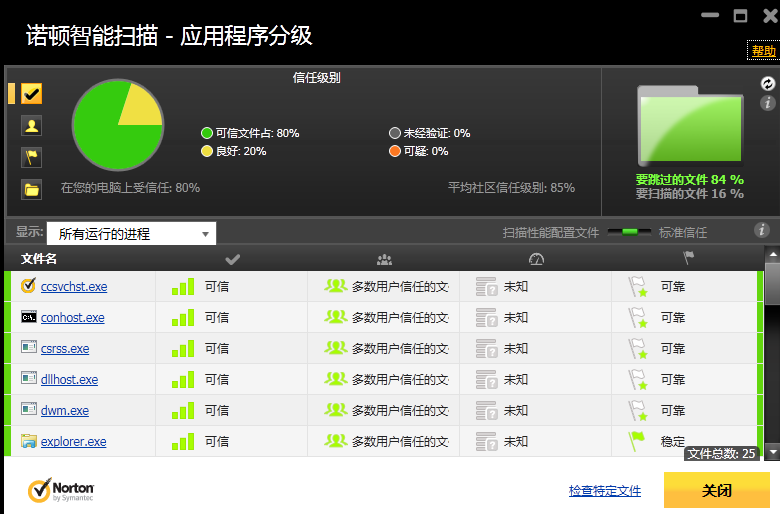Click the scrollbar up arrow
Screen dimensions: 780x514
(773, 254)
